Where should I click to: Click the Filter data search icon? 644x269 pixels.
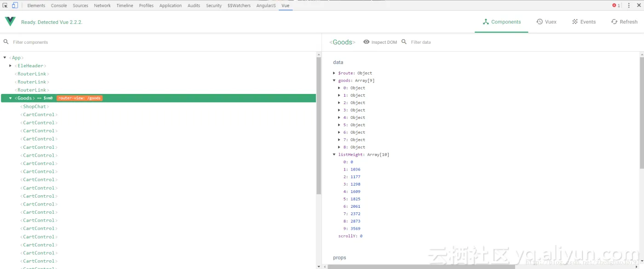click(404, 42)
